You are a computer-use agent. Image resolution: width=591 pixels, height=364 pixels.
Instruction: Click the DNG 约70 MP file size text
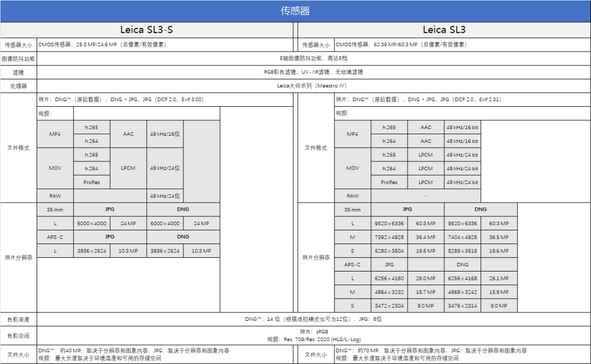[431, 351]
